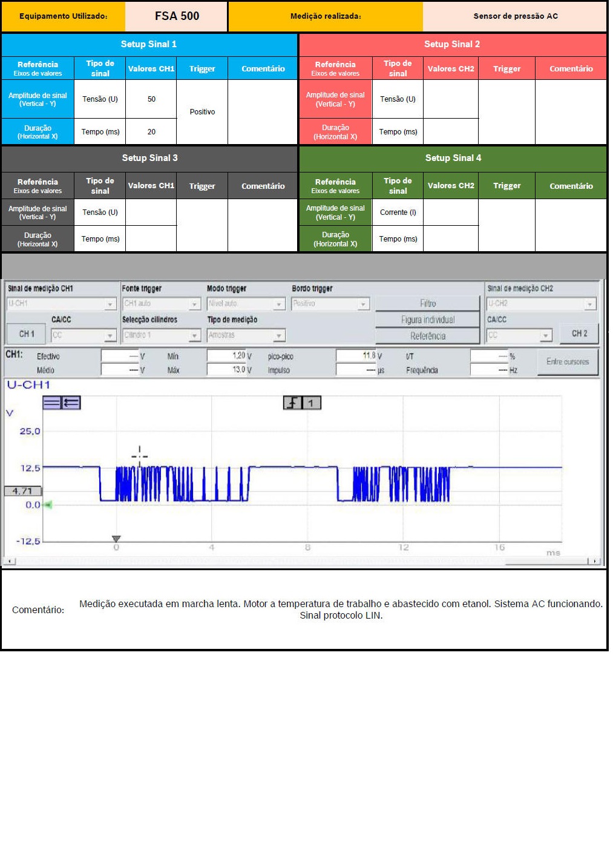Click the rising-edge trigger icon above the graph

[293, 403]
